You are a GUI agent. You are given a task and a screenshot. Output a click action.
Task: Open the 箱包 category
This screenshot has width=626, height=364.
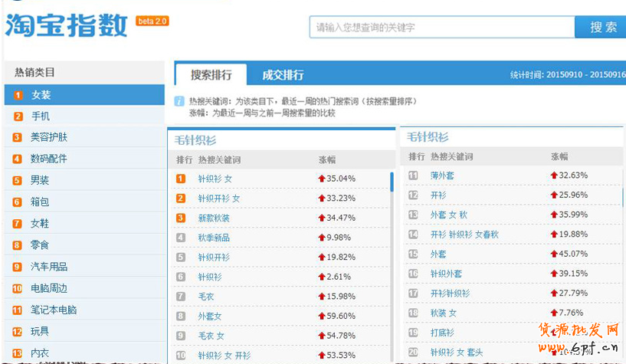tap(84, 202)
